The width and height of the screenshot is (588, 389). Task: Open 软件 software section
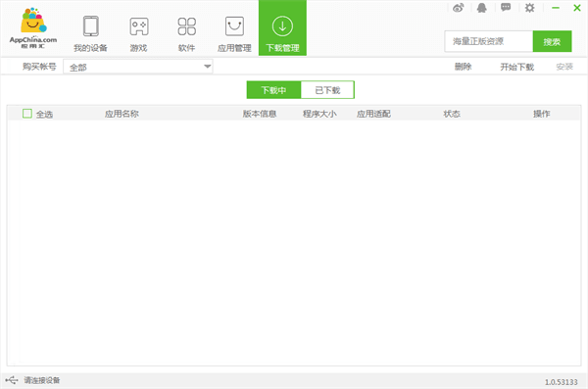pos(187,33)
